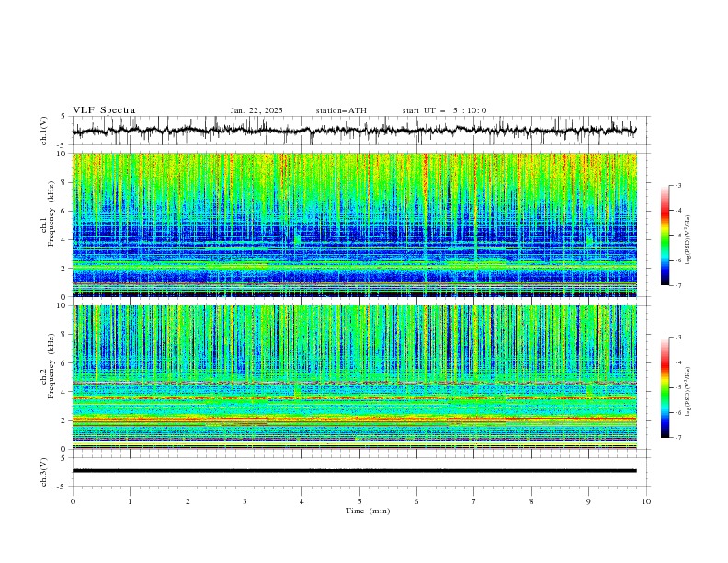Select the ch.2 colorbar "log(PSD)(V²/Hz)" label

tap(688, 391)
